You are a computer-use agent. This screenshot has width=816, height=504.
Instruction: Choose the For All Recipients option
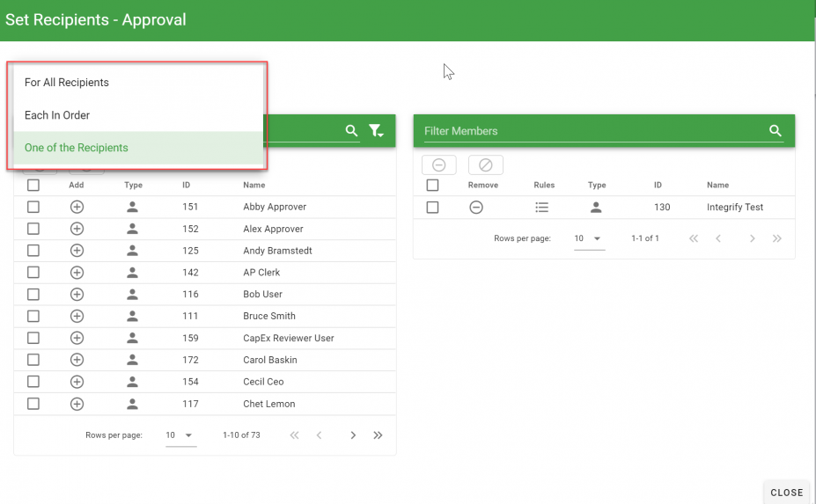point(67,83)
